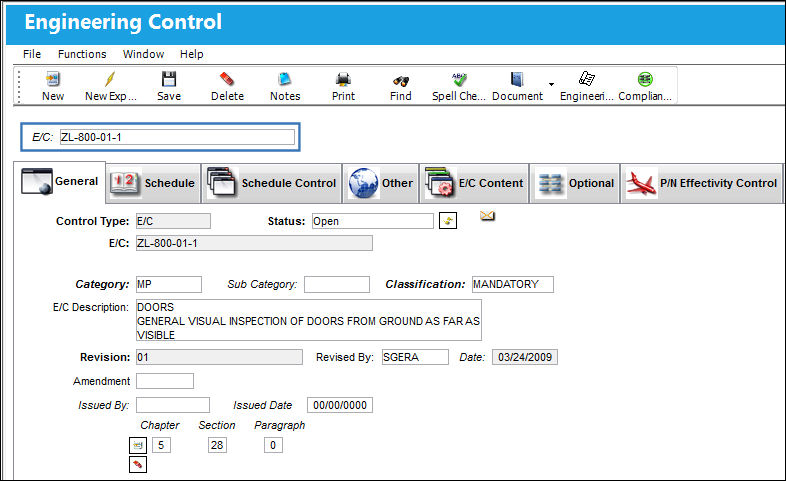Image resolution: width=786 pixels, height=481 pixels.
Task: Open the Help menu
Action: click(191, 54)
